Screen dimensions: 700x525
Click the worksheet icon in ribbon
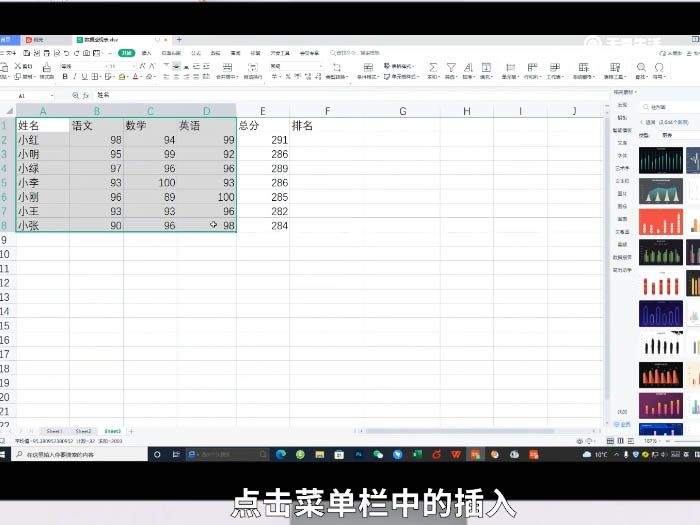coord(555,67)
